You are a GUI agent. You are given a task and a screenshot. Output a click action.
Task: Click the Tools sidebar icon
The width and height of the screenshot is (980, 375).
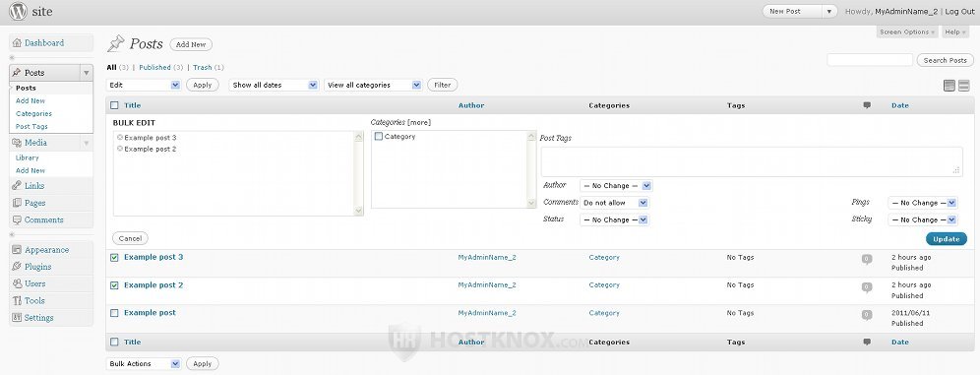tap(17, 300)
